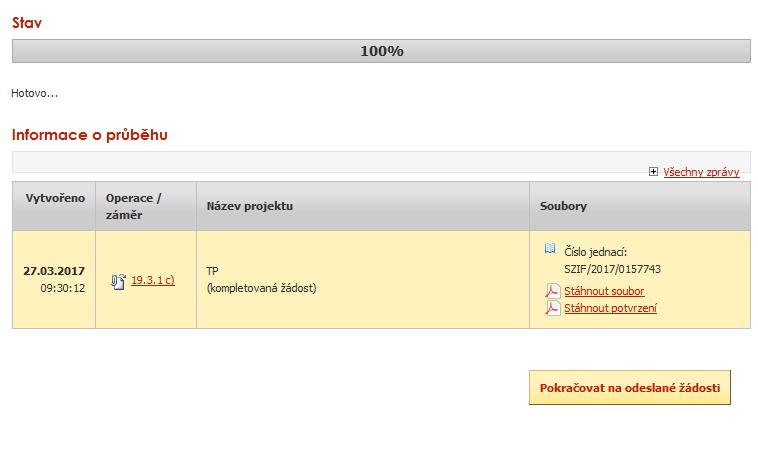Viewport: 758px width, 449px height.
Task: Open the Všechny zprávy link
Action: click(x=701, y=172)
